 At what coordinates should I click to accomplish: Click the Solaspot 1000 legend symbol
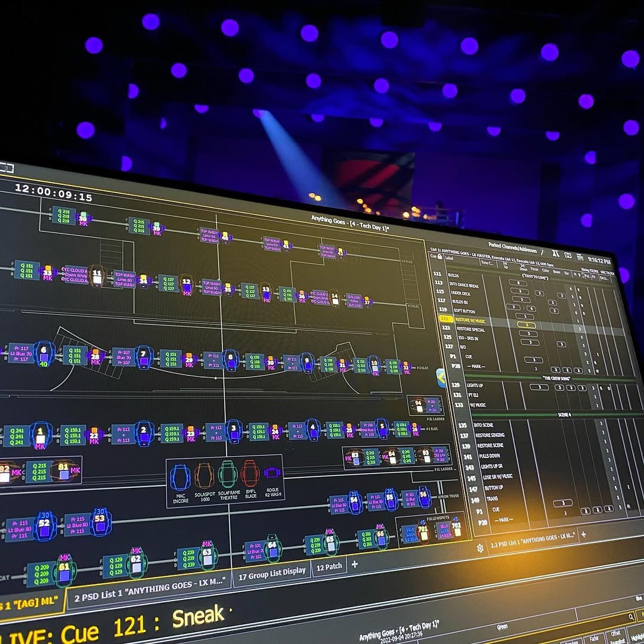[x=204, y=476]
